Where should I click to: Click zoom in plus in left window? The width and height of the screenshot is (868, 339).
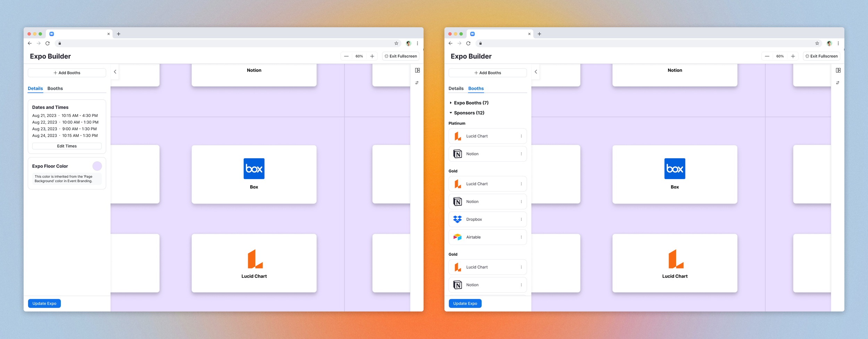pos(372,56)
